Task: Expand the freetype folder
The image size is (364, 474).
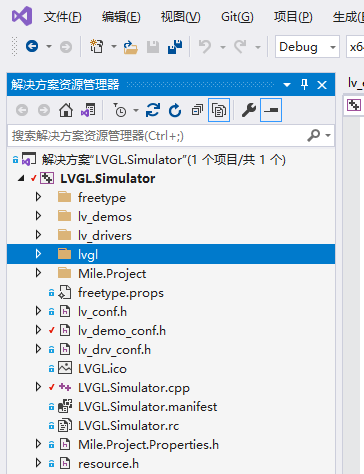Action: tap(38, 197)
